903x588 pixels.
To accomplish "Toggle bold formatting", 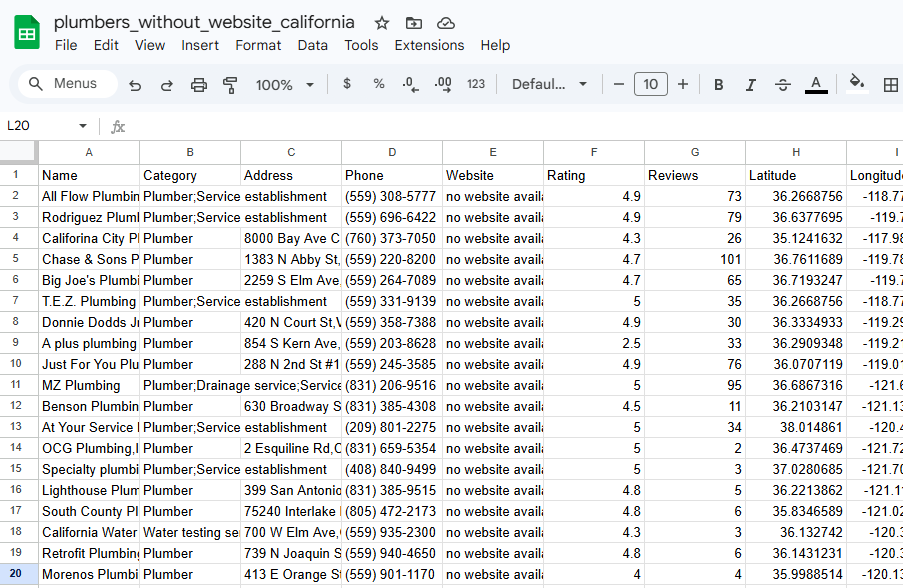I will [718, 85].
